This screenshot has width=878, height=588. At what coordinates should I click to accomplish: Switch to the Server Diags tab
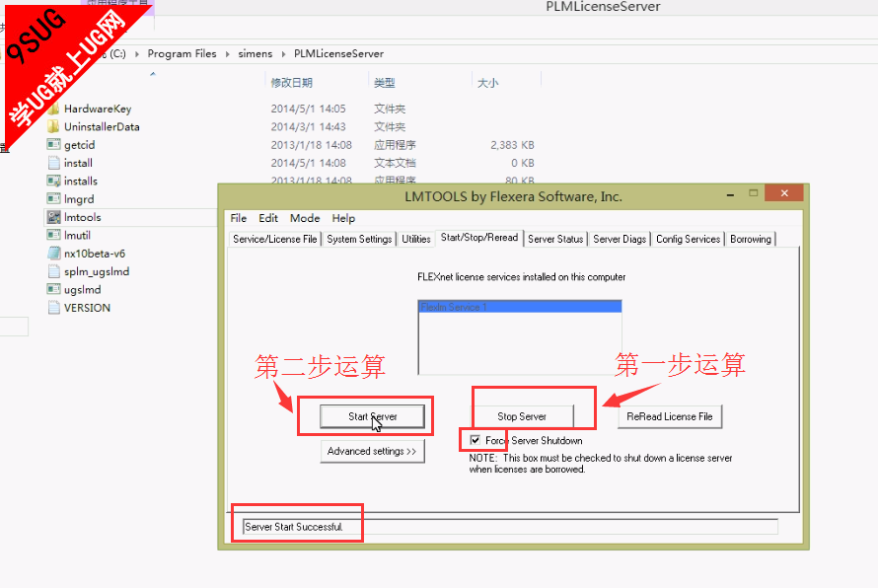(x=620, y=239)
